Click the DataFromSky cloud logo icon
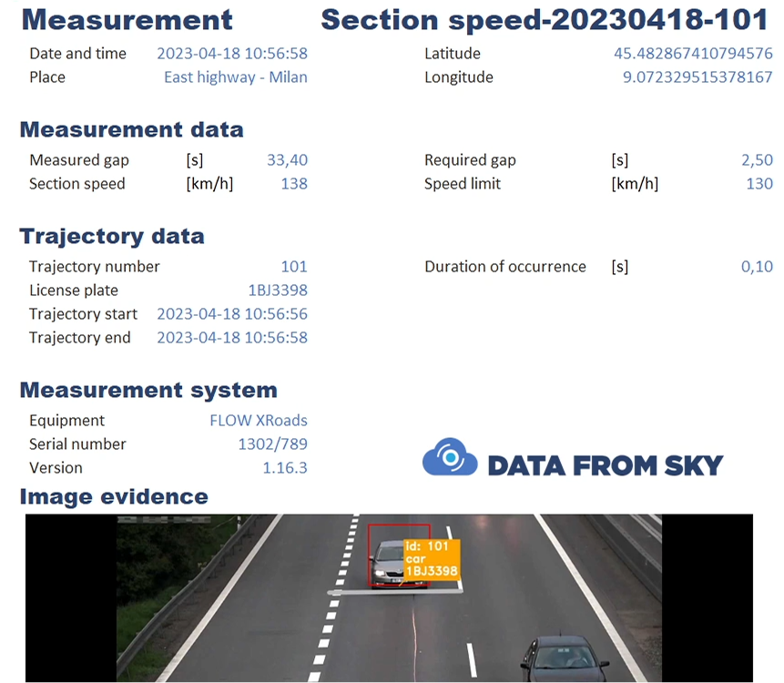This screenshot has height=683, width=784. tap(449, 457)
